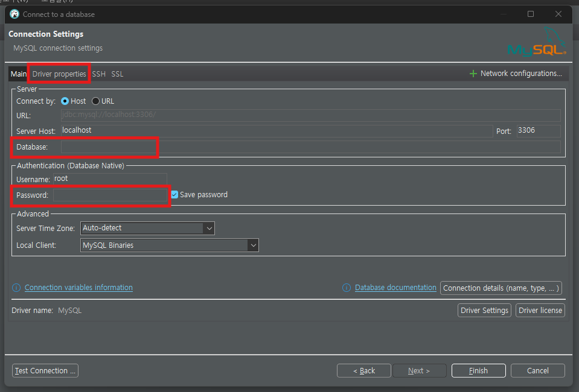Screen dimensions: 579x392
Task: Open the SSH tab
Action: pyautogui.click(x=98, y=74)
